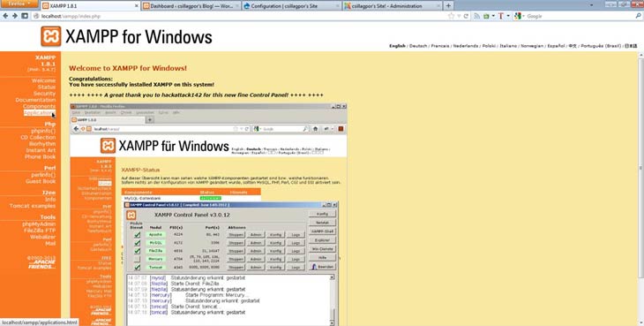The height and width of the screenshot is (326, 644).
Task: Click the RSS feed toolbar icon
Action: tap(477, 16)
